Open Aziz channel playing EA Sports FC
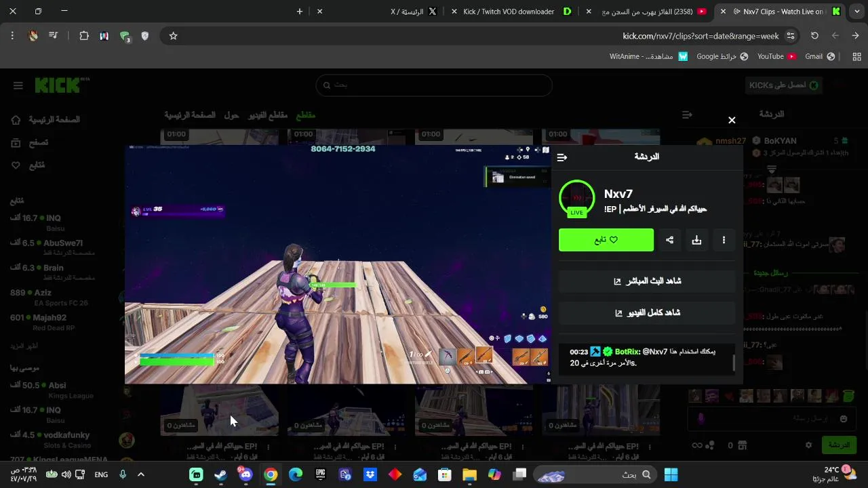Image resolution: width=868 pixels, height=488 pixels. [49, 297]
